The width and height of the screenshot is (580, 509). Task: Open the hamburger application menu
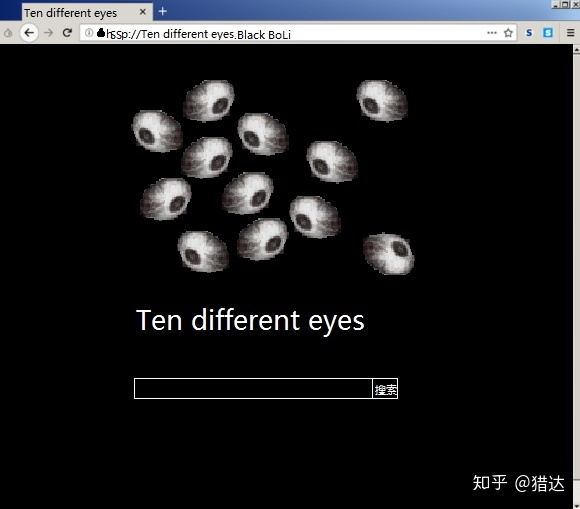click(570, 33)
